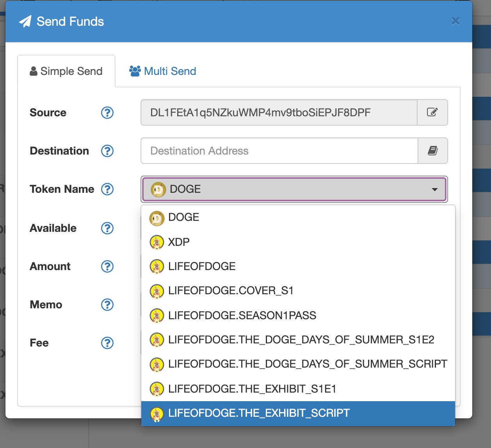Image resolution: width=491 pixels, height=448 pixels.
Task: Click the help icon next to Memo
Action: (107, 304)
